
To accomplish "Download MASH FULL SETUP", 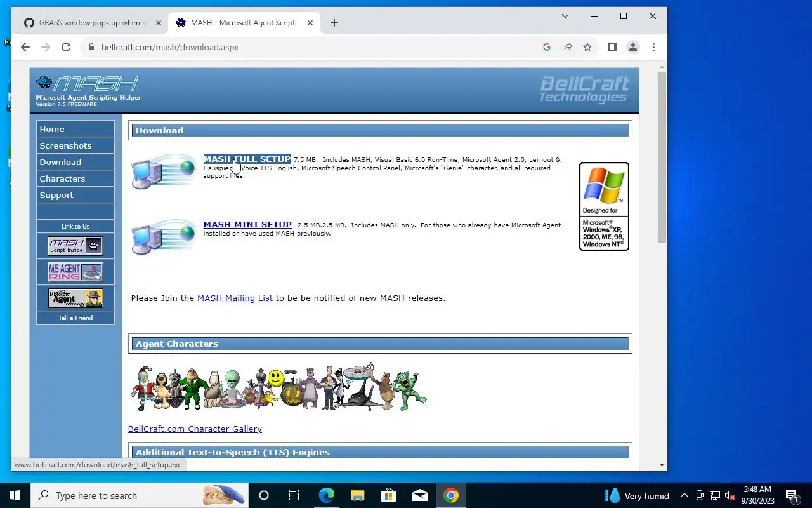I will tap(247, 159).
